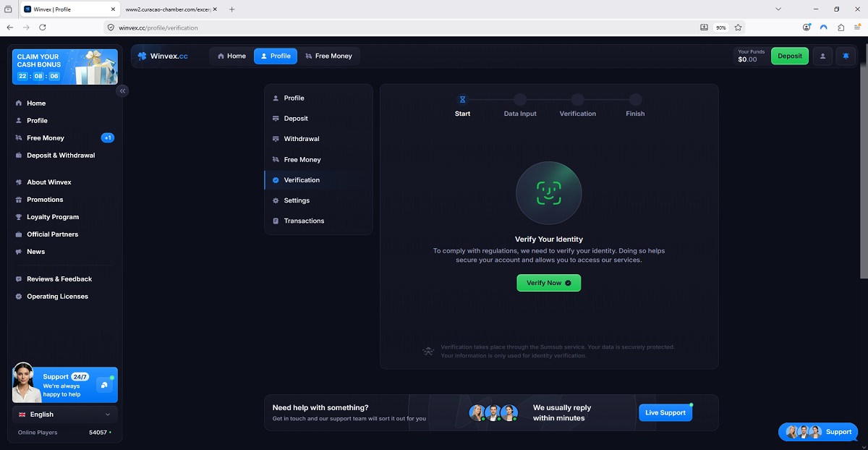Open the English language dropdown
Screen dimensions: 868x450
click(x=65, y=415)
